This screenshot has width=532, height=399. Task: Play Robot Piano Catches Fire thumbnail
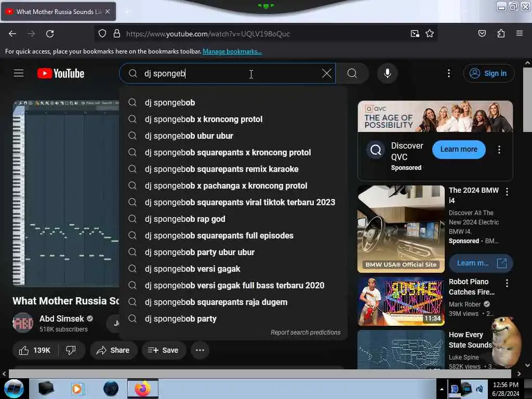(401, 302)
